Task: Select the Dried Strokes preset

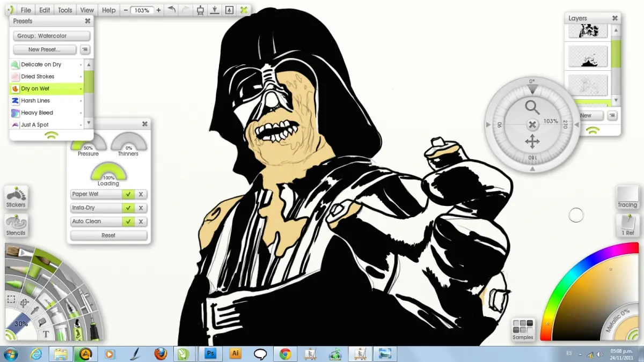Action: (x=47, y=77)
